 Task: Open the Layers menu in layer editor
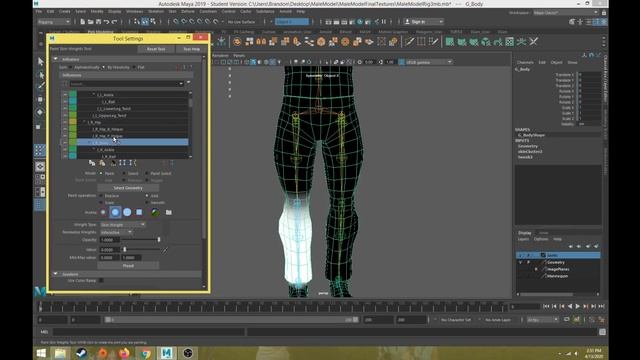point(523,239)
